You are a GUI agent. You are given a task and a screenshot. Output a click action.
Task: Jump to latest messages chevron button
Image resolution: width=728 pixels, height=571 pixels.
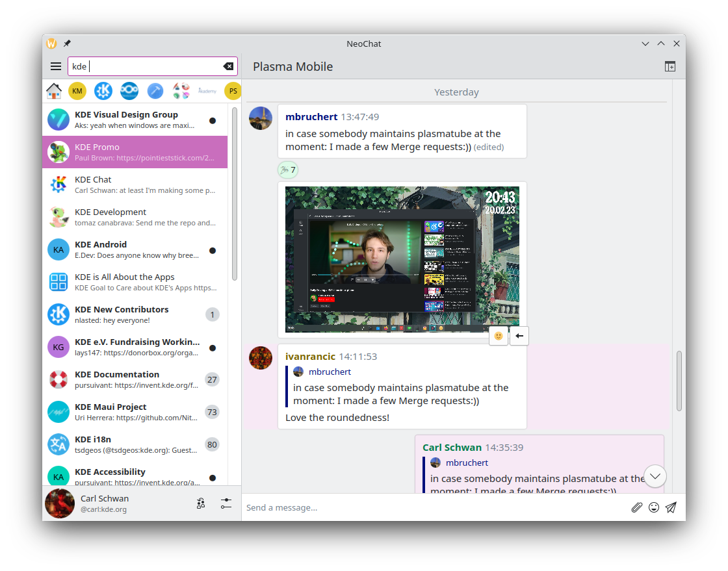pyautogui.click(x=655, y=476)
